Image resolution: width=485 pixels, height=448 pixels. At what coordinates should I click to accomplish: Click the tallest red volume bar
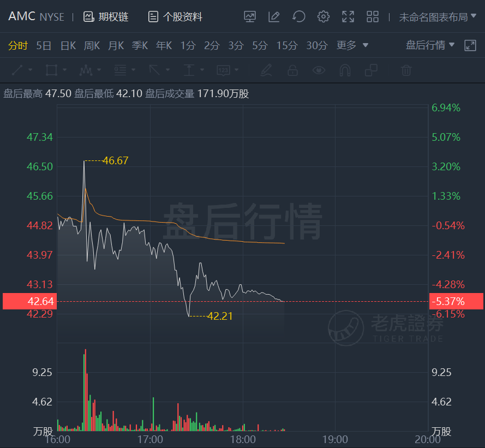(85, 390)
